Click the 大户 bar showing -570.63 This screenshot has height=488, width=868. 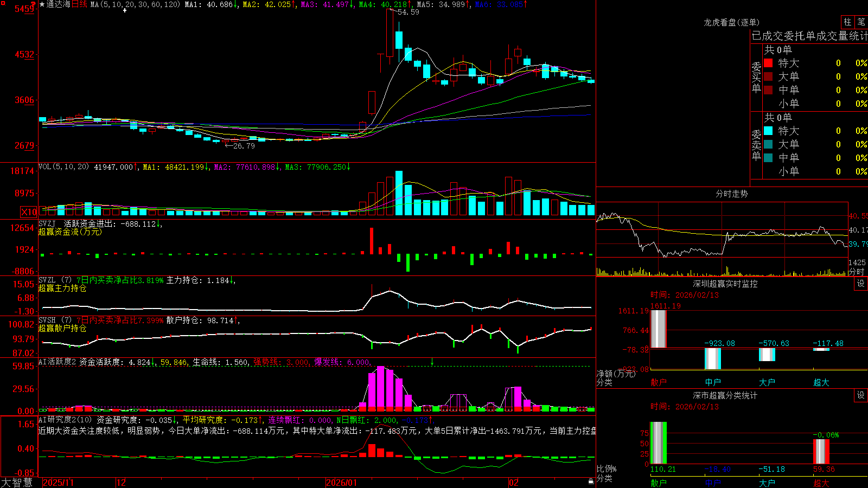[767, 354]
